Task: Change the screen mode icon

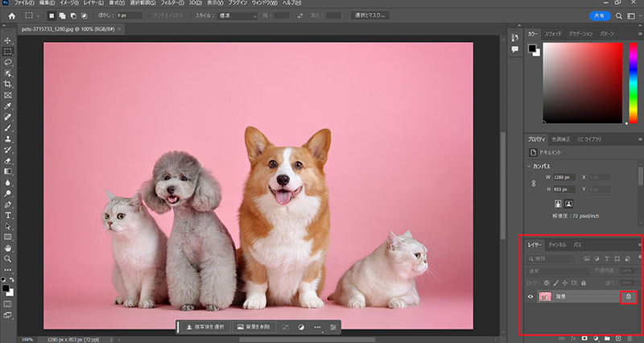Action: 8,316
